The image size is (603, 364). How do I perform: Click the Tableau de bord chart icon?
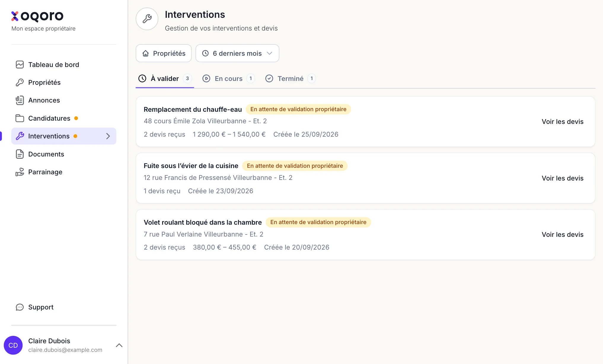tap(20, 65)
